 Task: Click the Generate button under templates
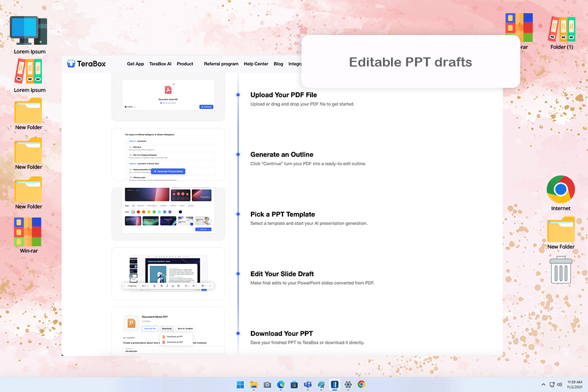tap(203, 229)
